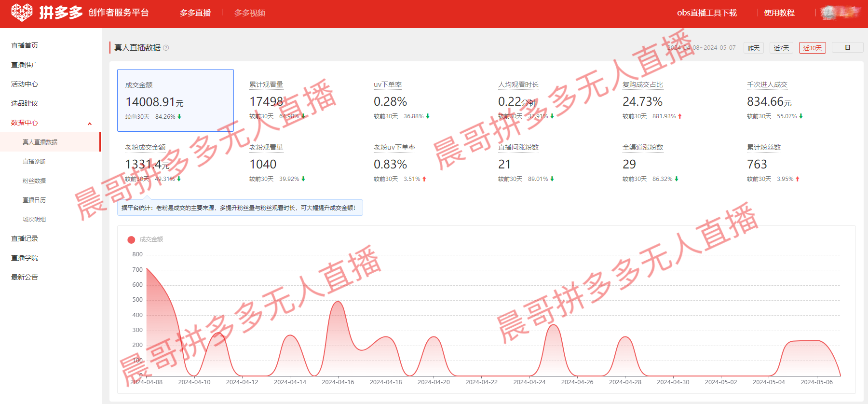The image size is (868, 404).
Task: Switch to the 多多直播 tab
Action: click(195, 13)
